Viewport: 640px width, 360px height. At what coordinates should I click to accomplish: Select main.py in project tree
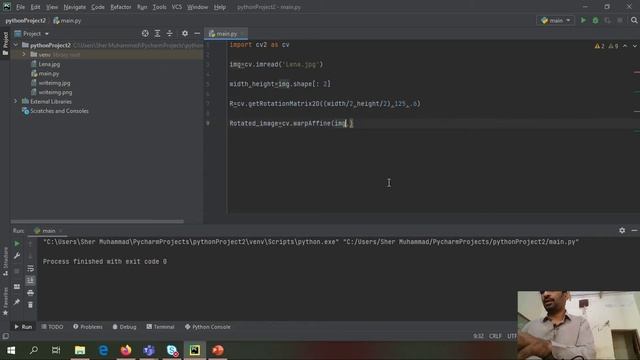click(49, 73)
